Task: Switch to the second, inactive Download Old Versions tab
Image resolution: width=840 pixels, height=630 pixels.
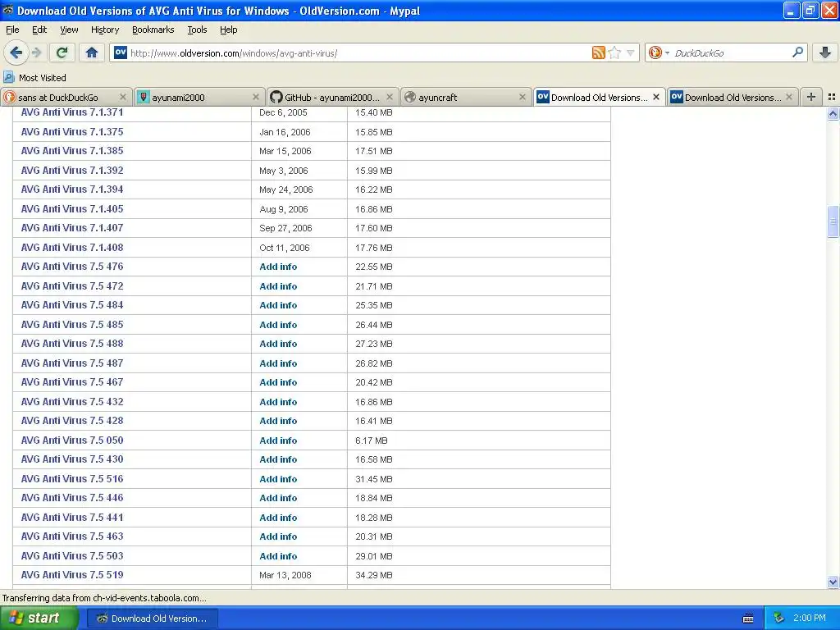Action: [732, 98]
